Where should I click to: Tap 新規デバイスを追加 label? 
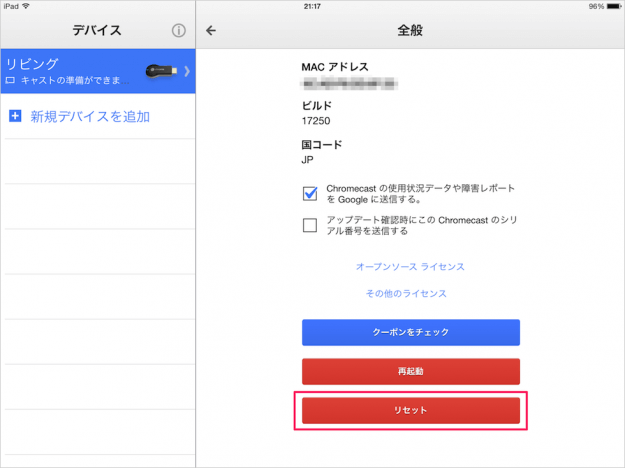tap(90, 117)
